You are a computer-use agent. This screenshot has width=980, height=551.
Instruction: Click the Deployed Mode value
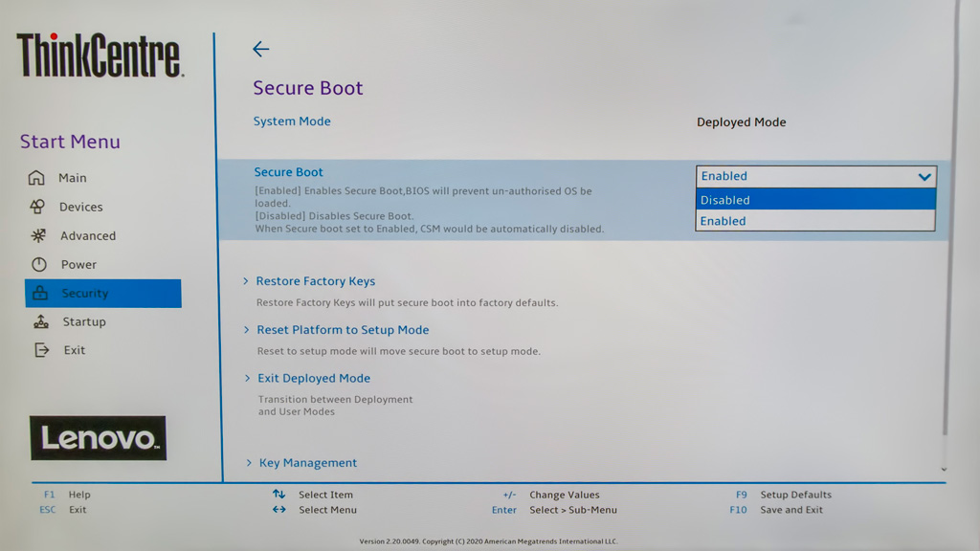(742, 122)
